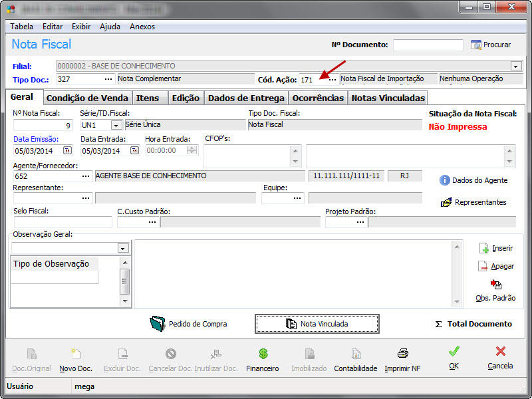Open the Cód. Ação lookup ellipsis
Image resolution: width=532 pixels, height=399 pixels.
point(332,80)
